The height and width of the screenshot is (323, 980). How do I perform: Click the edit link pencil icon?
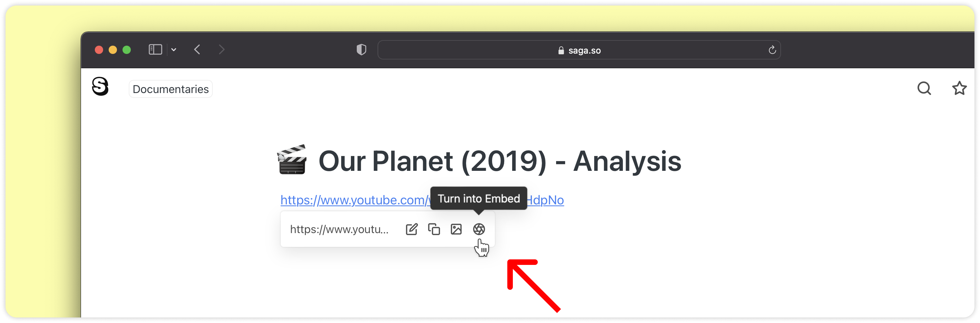click(411, 229)
